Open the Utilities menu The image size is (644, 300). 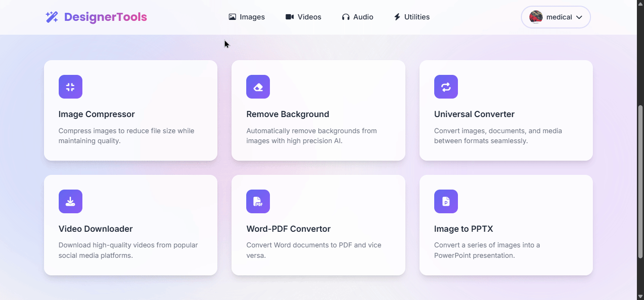411,17
